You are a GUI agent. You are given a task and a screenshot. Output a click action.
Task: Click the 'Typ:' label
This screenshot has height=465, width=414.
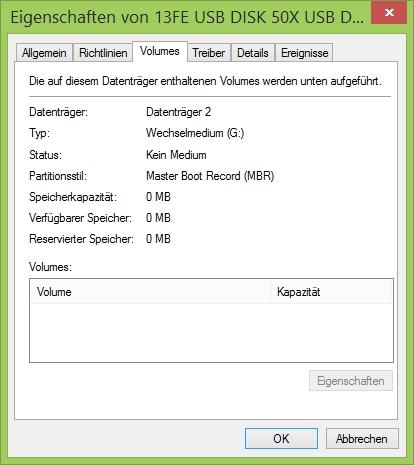tap(39, 133)
